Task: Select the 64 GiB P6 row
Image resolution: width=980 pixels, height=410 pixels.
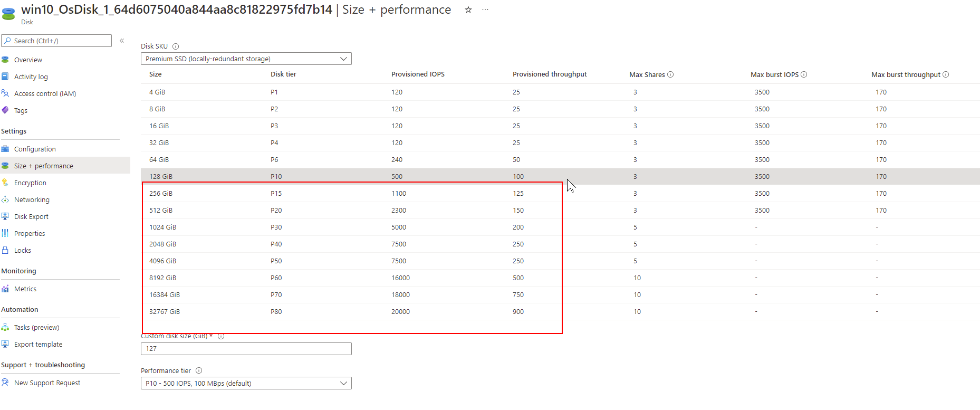Action: pos(560,159)
